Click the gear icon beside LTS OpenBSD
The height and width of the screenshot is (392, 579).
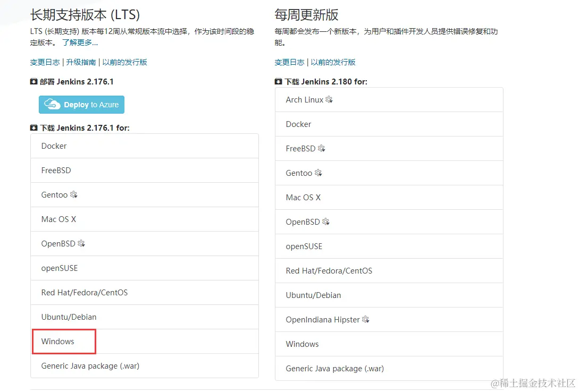click(81, 243)
